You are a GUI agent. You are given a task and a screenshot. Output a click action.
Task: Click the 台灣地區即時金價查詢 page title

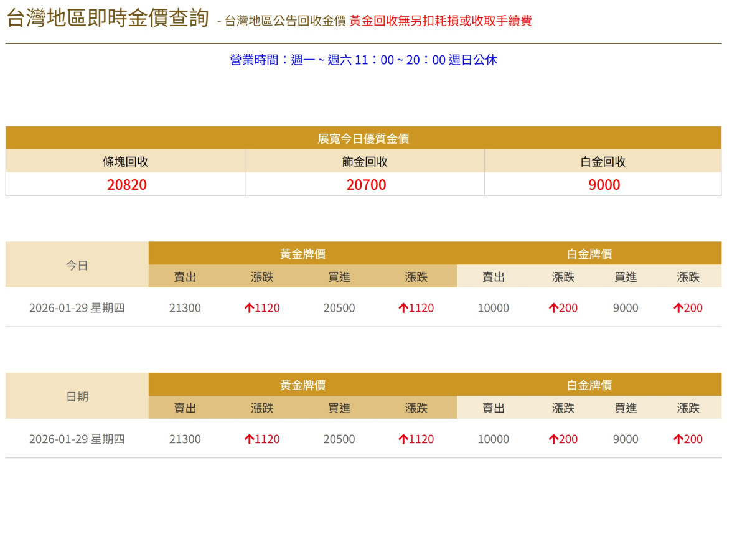108,17
